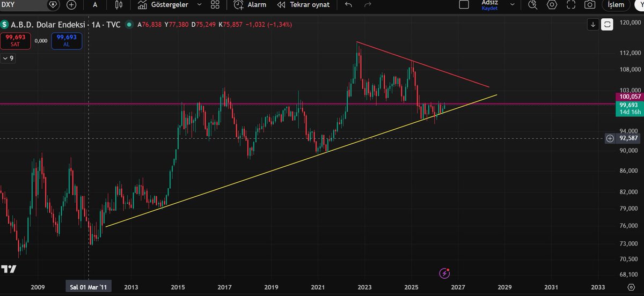The width and height of the screenshot is (644, 296).
Task: Open the indicator templates grid icon
Action: pyautogui.click(x=215, y=4)
